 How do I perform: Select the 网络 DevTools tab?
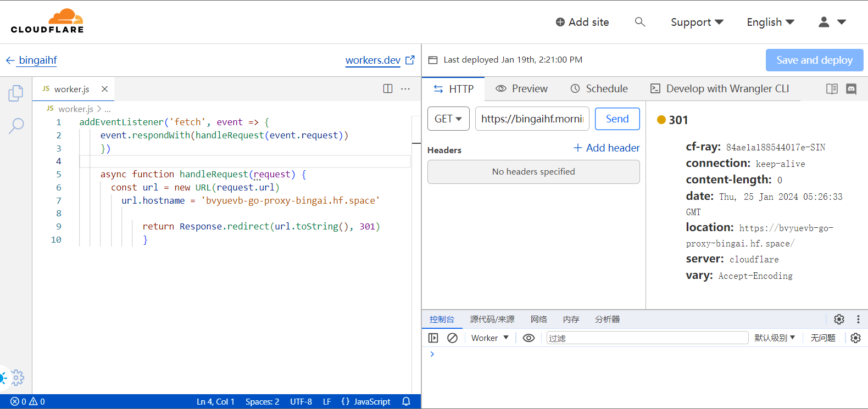[539, 319]
